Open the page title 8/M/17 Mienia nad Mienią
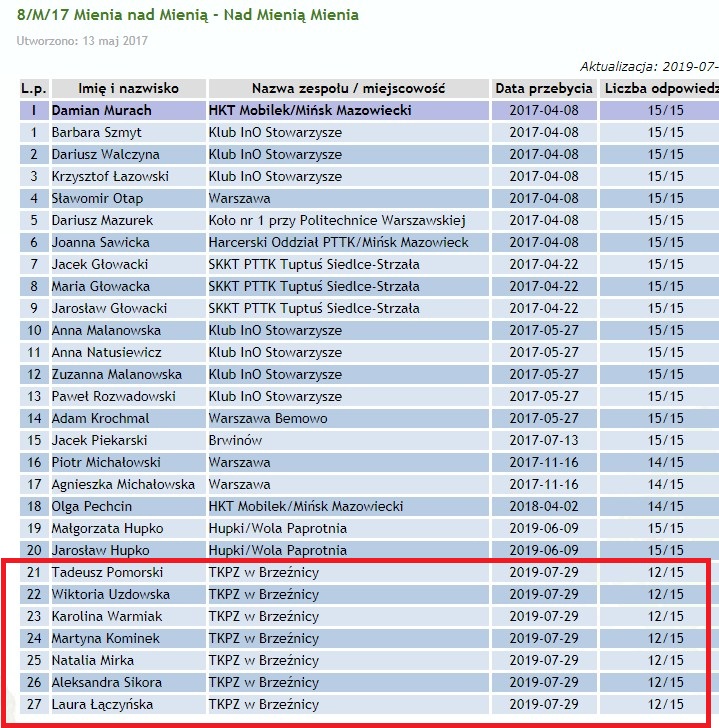The height and width of the screenshot is (728, 719). pyautogui.click(x=188, y=15)
